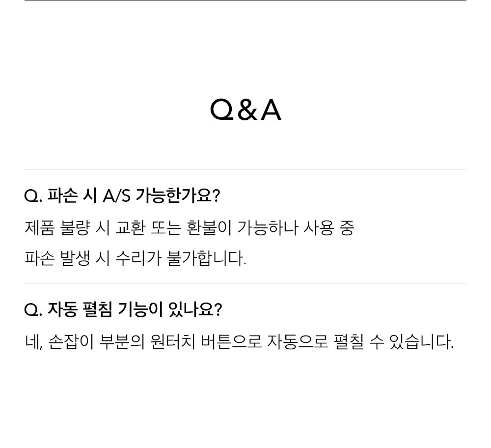Click the 'Q.' prefix of 파손 question

[33, 196]
